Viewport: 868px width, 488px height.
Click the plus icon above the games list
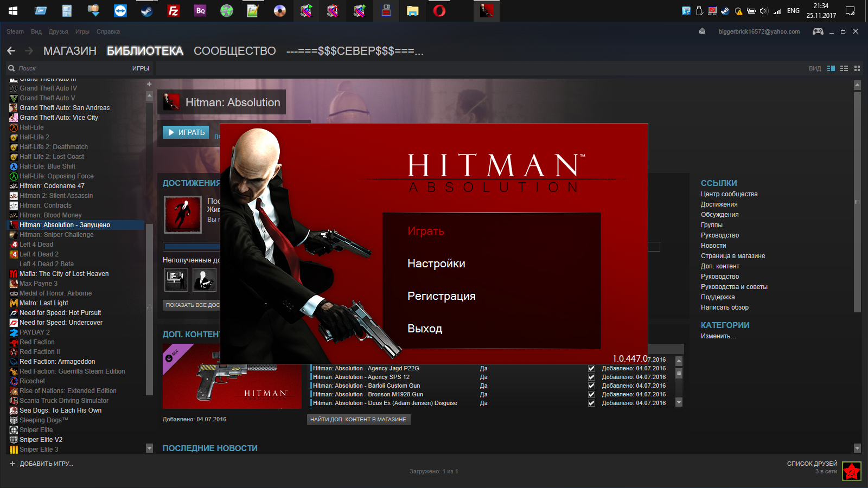click(149, 84)
